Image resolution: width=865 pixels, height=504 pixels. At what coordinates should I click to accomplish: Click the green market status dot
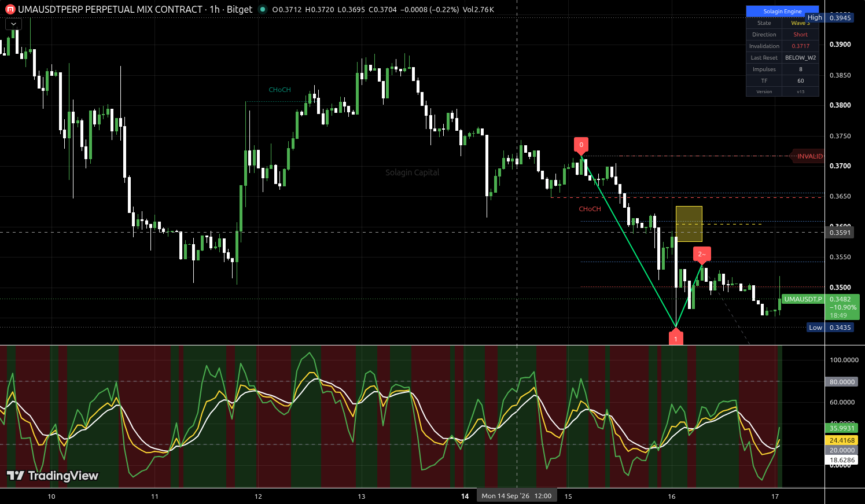point(263,9)
